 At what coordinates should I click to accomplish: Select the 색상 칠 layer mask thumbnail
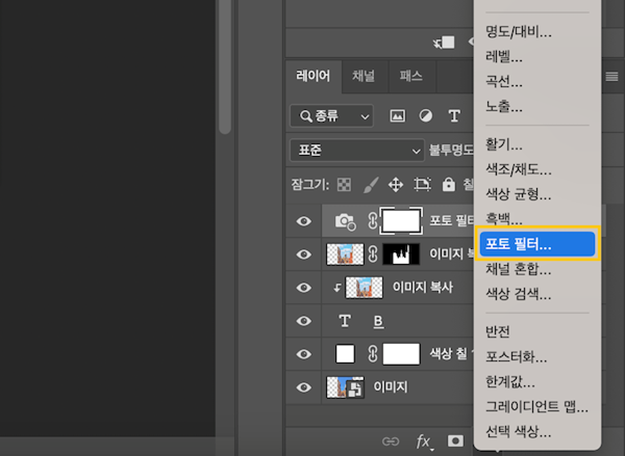401,354
